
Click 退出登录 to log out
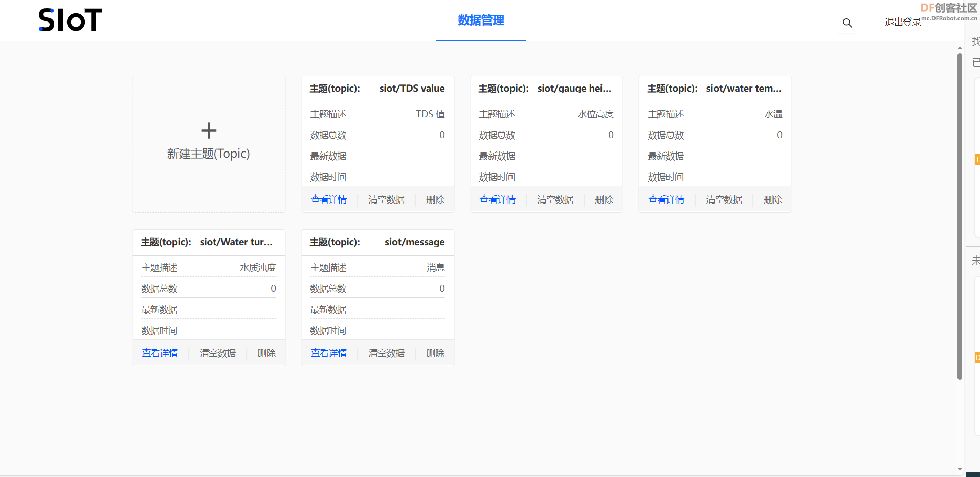coord(903,22)
